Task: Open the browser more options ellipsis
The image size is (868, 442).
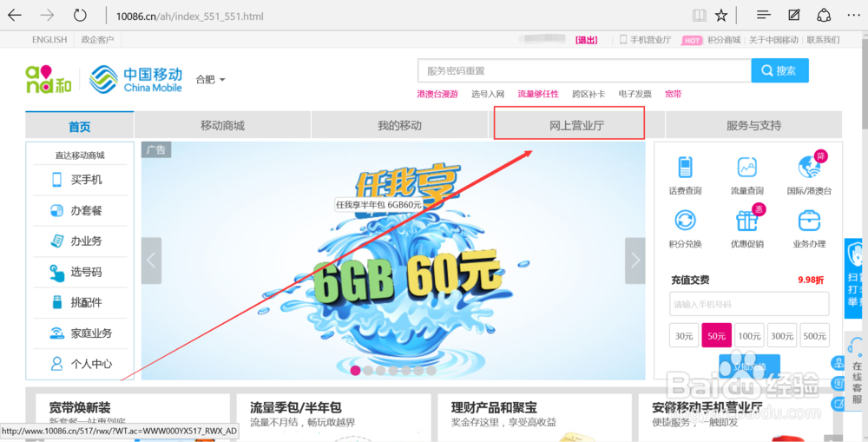Action: (853, 16)
